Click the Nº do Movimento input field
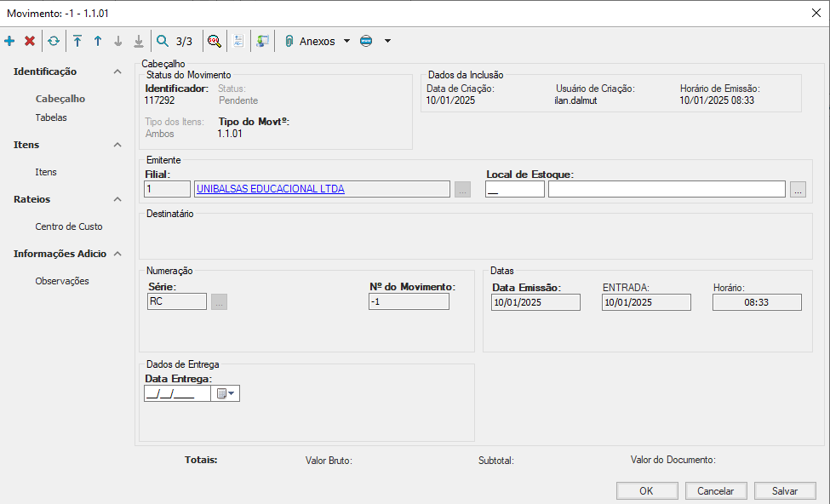Viewport: 830px width, 504px height. coord(408,302)
